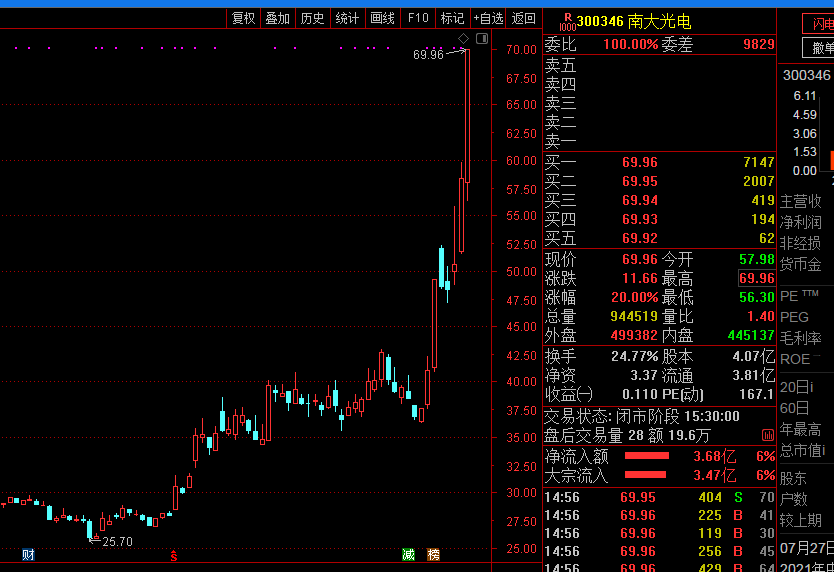Screen dimensions: 834x572
Task: Open F10 company information
Action: click(x=418, y=18)
